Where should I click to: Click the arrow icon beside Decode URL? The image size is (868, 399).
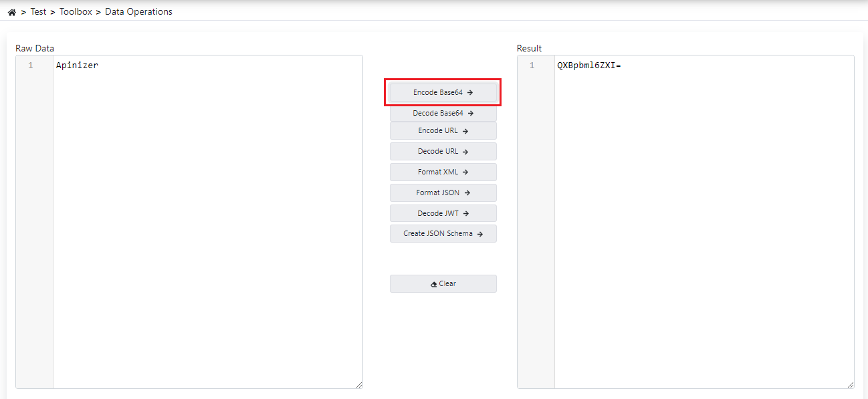[465, 152]
